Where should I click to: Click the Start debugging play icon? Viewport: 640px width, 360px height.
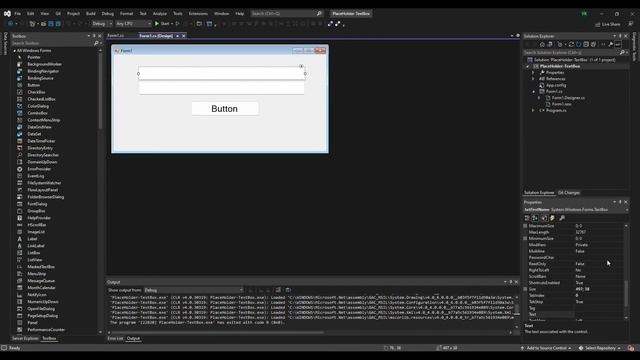point(157,24)
